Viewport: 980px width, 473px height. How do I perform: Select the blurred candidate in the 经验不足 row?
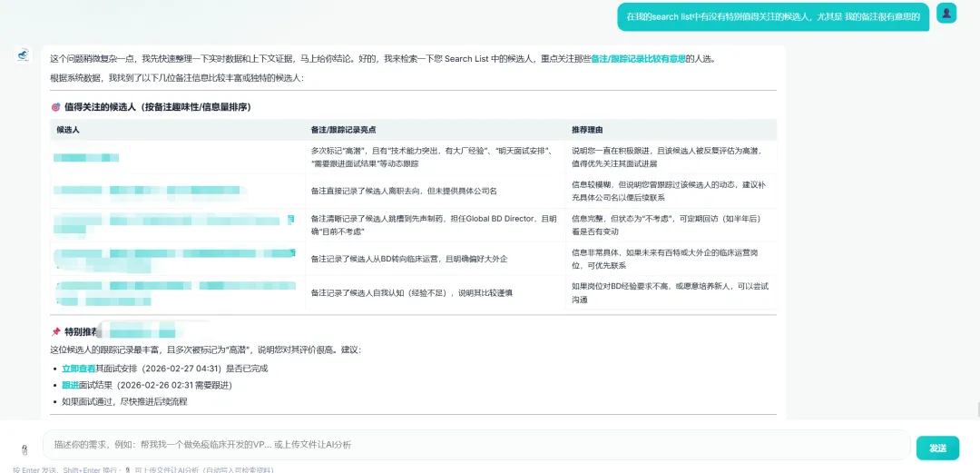[x=175, y=292]
